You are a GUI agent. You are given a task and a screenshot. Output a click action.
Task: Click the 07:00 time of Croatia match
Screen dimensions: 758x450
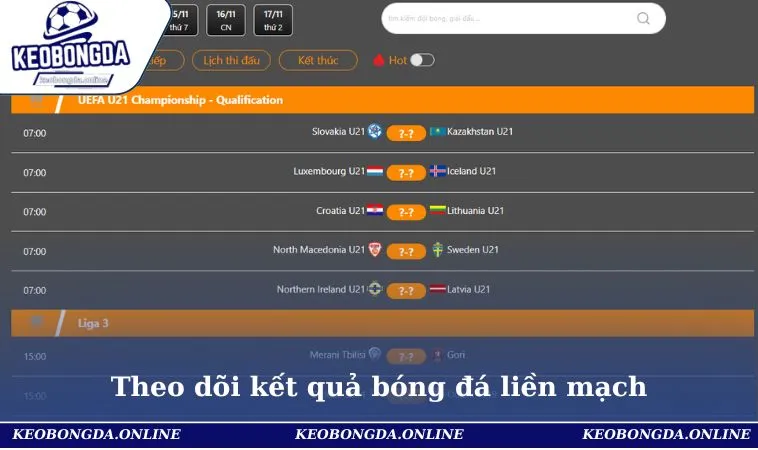point(35,212)
